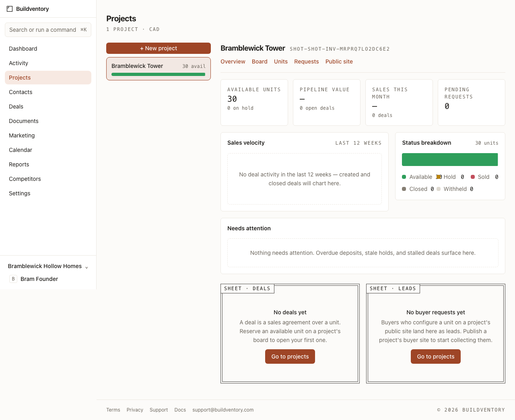
Task: Click the Sales This Month stat card
Action: (399, 102)
